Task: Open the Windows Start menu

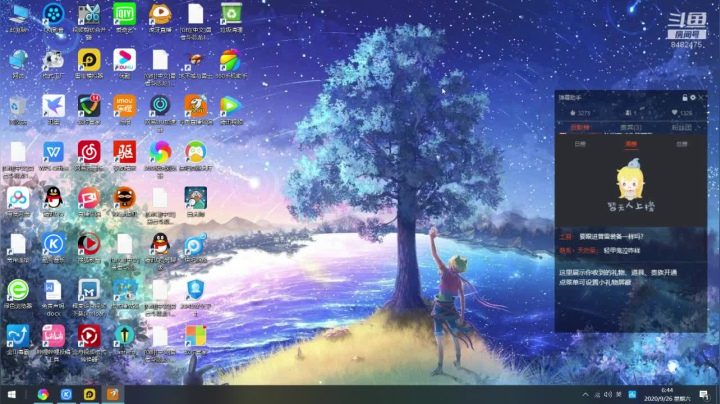Action: point(12,394)
